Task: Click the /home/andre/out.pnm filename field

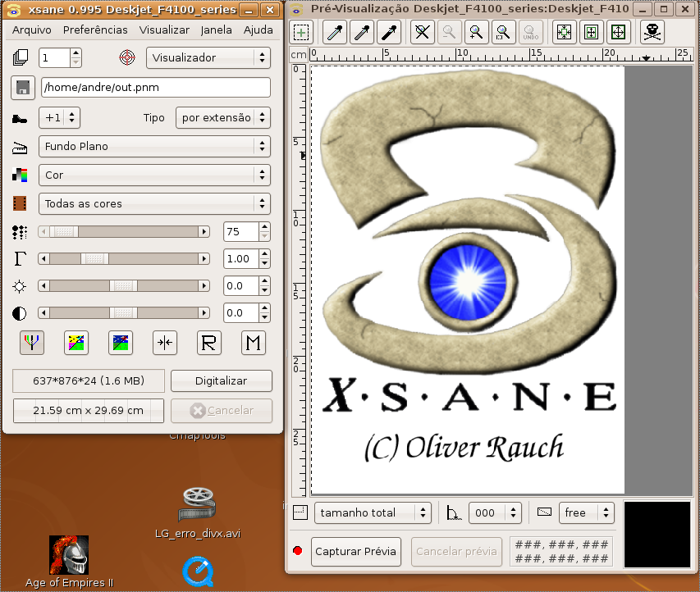Action: click(x=156, y=88)
